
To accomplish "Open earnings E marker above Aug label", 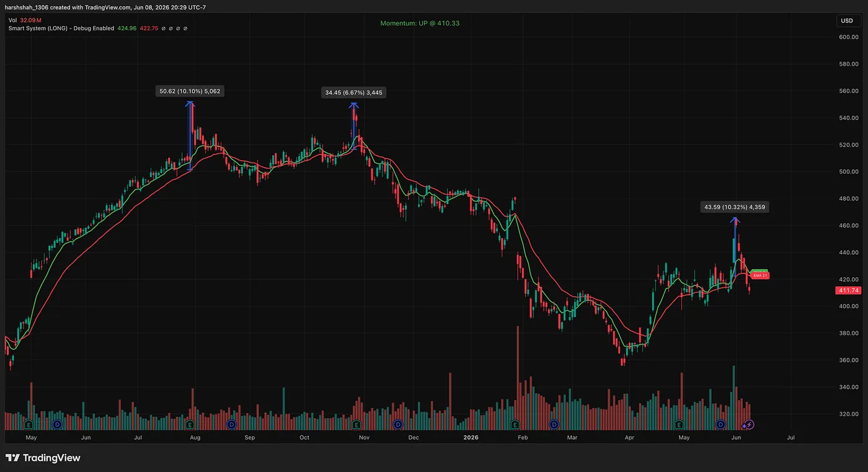I will coord(190,425).
